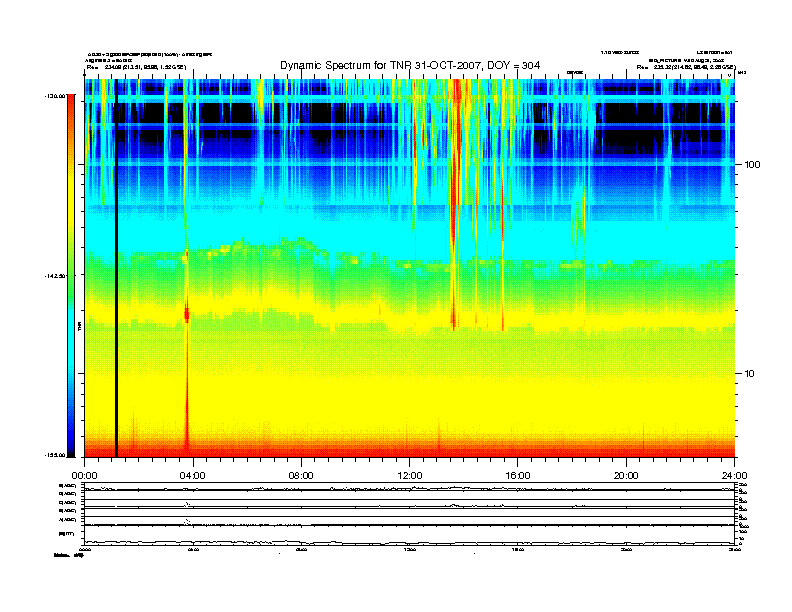
Task: Click the 20:00 time axis label
Action: pos(626,476)
